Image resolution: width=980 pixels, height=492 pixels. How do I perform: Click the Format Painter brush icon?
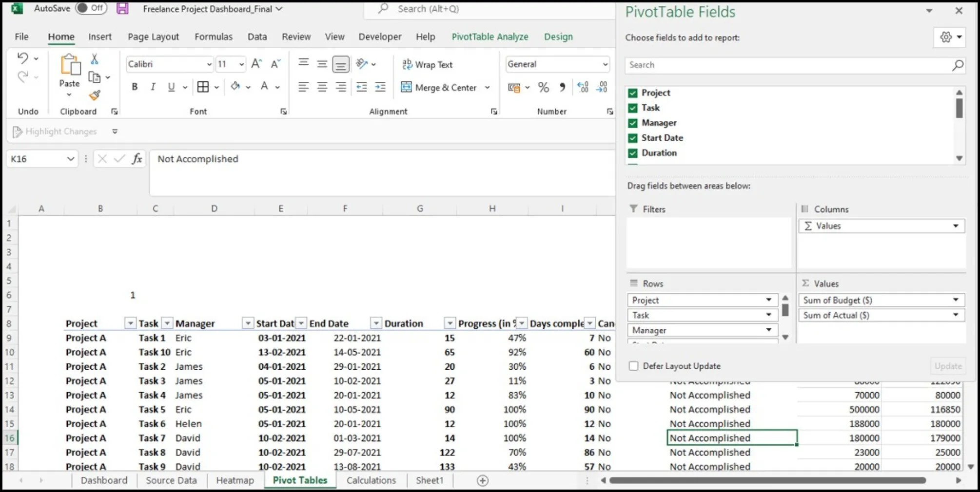coord(95,95)
